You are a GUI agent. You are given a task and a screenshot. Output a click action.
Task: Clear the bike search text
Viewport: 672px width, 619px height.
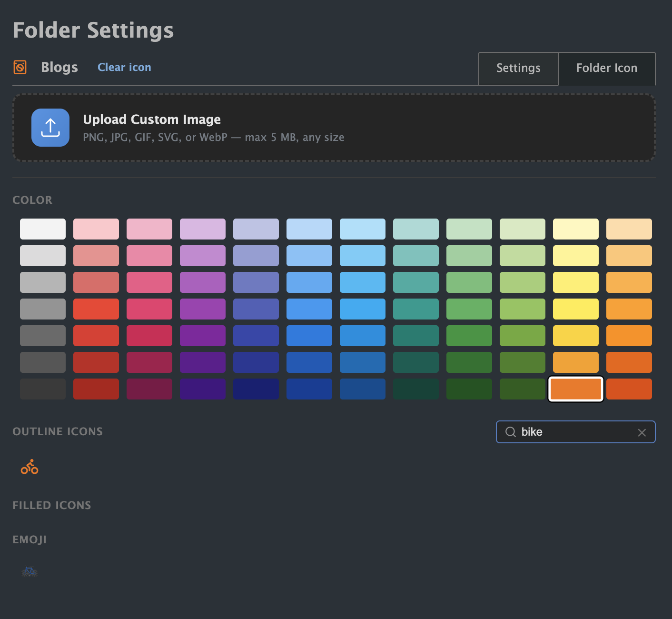pyautogui.click(x=642, y=432)
